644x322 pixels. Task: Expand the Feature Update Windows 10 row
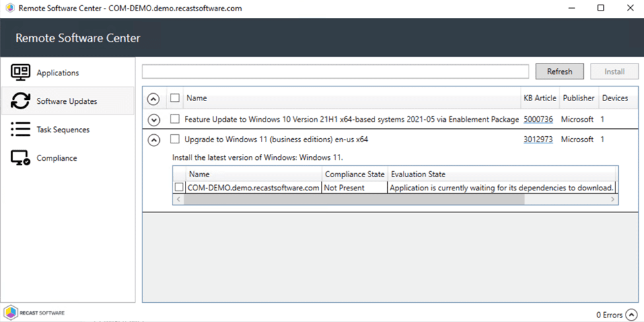(153, 120)
